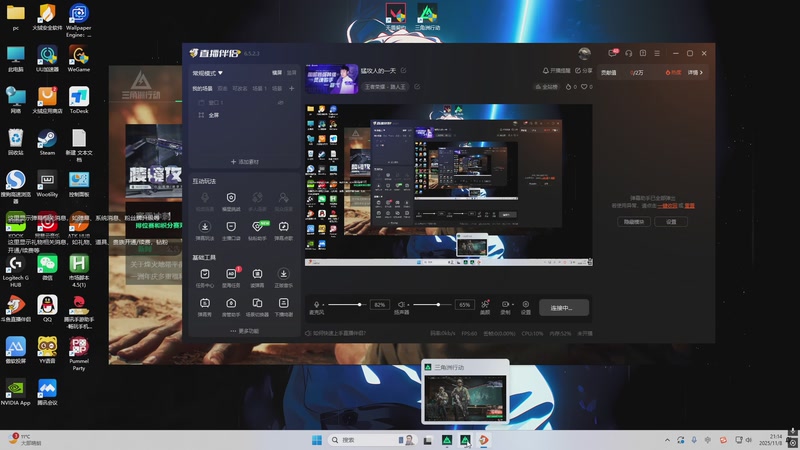Open 如何快速上手直播伴侣 help link
This screenshot has height=450, width=800.
(336, 333)
